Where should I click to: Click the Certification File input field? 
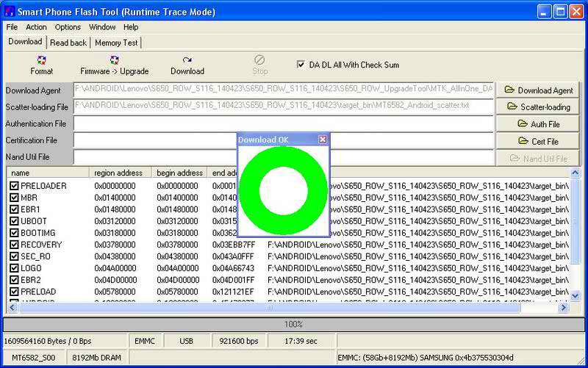284,140
